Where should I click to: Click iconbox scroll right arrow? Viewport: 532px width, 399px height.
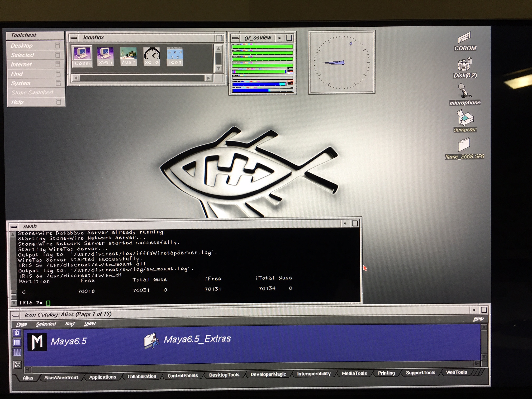(208, 78)
